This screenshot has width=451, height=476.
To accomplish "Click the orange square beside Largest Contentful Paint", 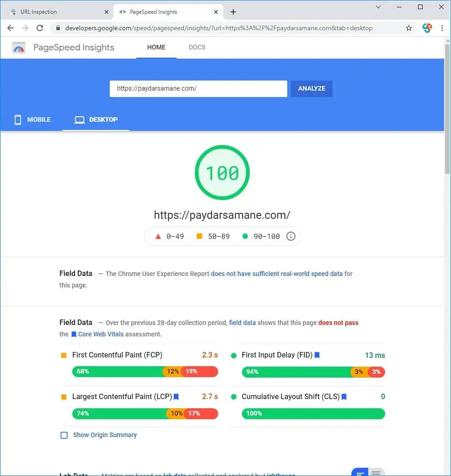I will tap(64, 397).
